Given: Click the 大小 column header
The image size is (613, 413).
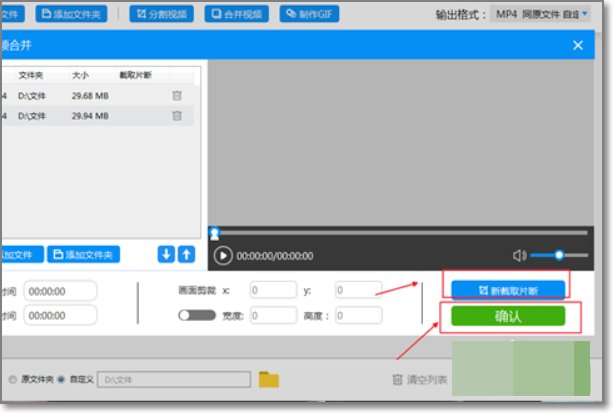Looking at the screenshot, I should click(81, 75).
